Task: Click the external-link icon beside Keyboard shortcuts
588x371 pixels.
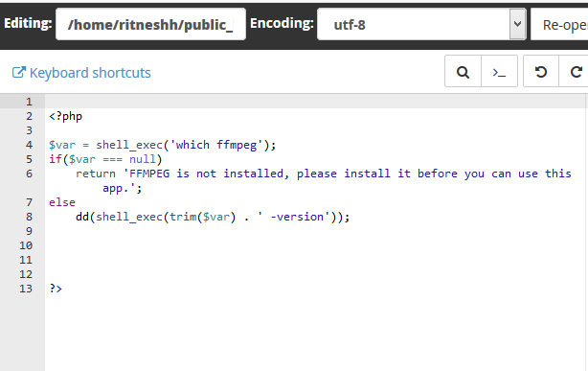Action: [x=19, y=73]
